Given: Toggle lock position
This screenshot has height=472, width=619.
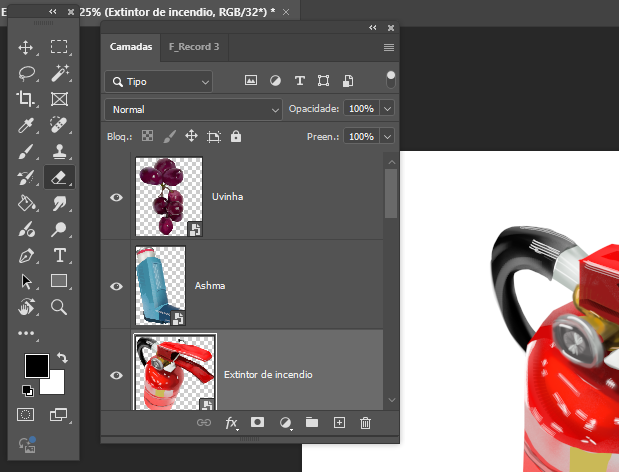Looking at the screenshot, I should click(191, 136).
